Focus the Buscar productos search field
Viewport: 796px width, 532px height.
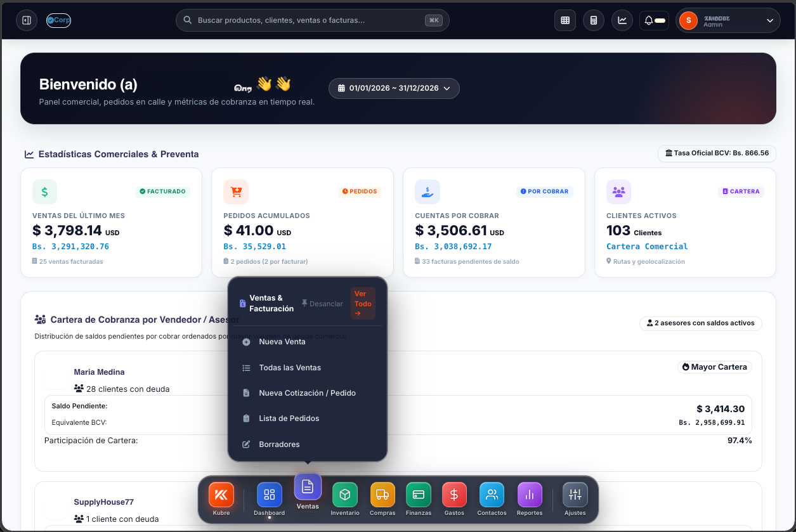click(313, 20)
